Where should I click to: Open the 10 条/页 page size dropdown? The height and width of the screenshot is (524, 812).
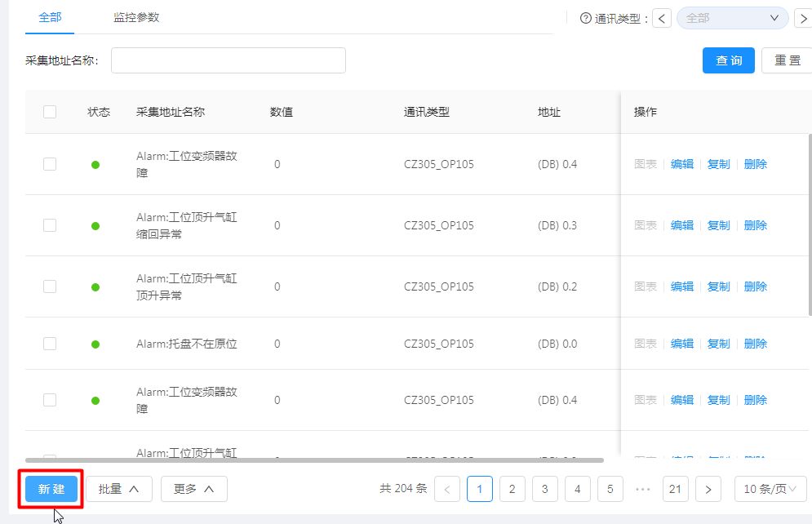770,489
